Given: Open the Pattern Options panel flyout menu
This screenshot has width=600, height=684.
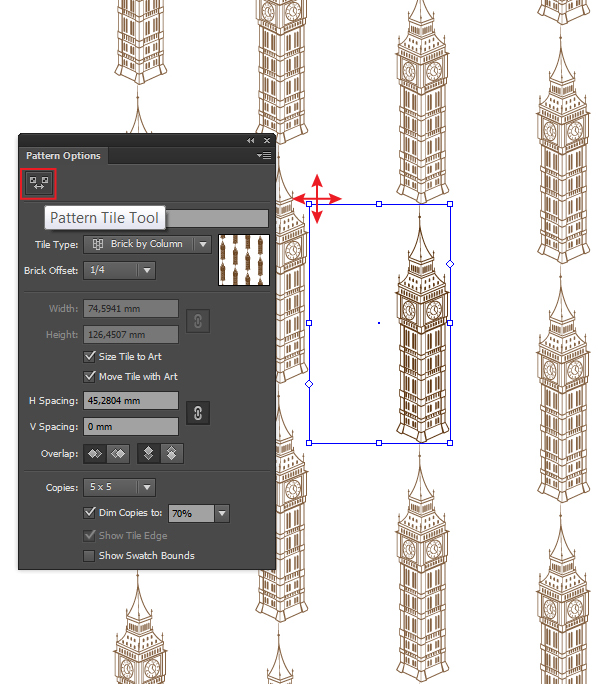Looking at the screenshot, I should 264,155.
